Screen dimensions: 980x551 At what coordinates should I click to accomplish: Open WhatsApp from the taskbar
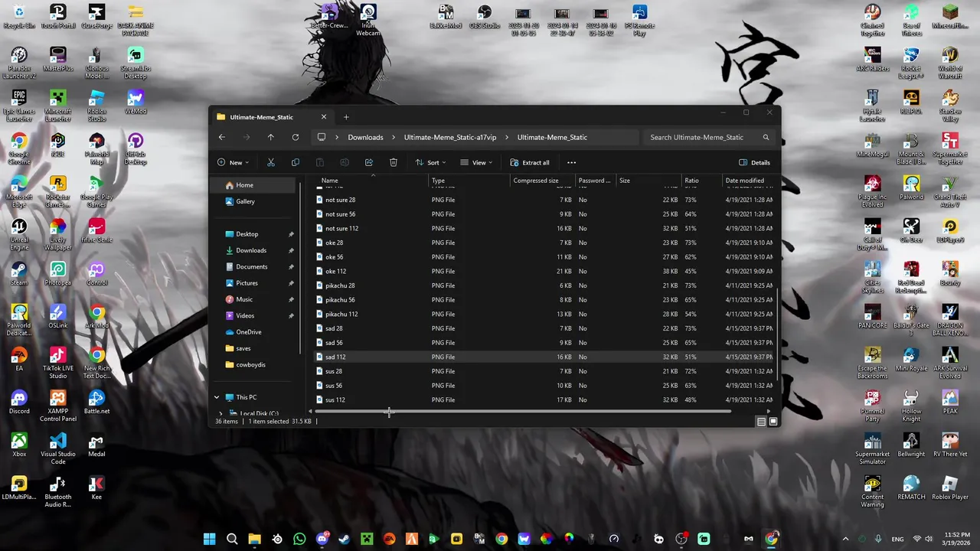coord(299,539)
